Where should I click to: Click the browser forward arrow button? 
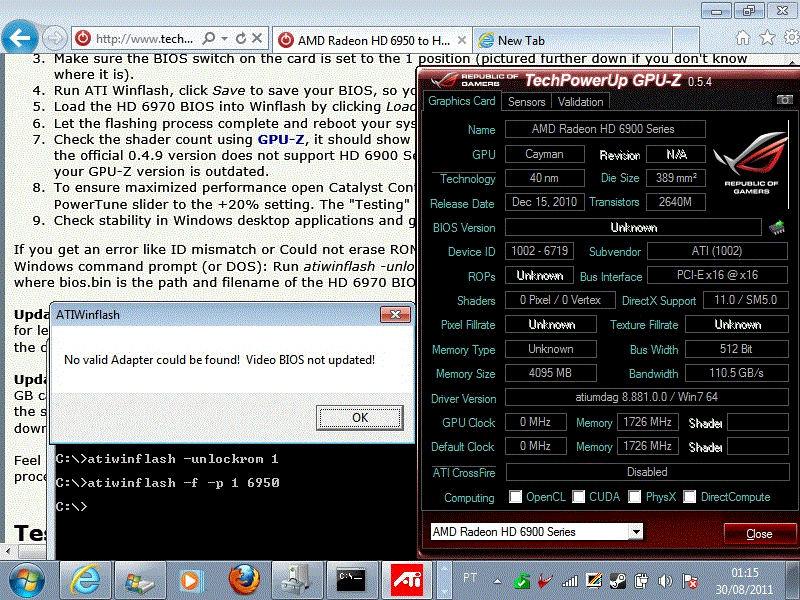click(x=55, y=38)
